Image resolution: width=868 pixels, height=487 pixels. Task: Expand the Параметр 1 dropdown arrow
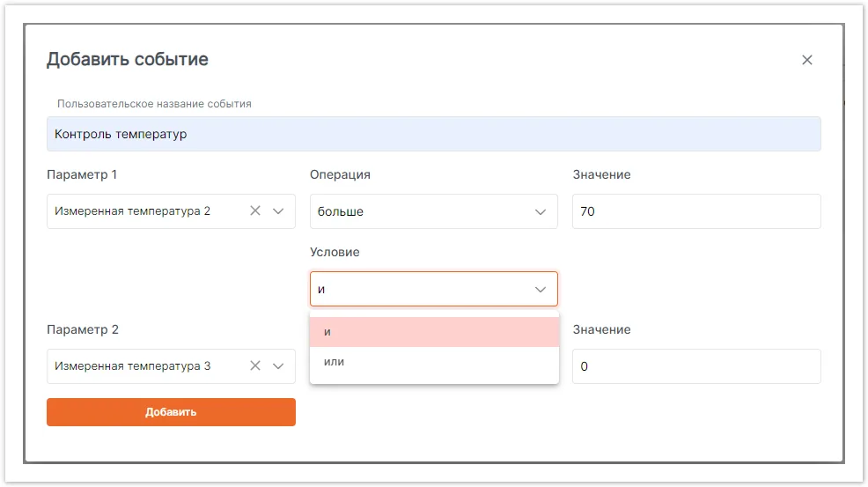click(x=278, y=211)
